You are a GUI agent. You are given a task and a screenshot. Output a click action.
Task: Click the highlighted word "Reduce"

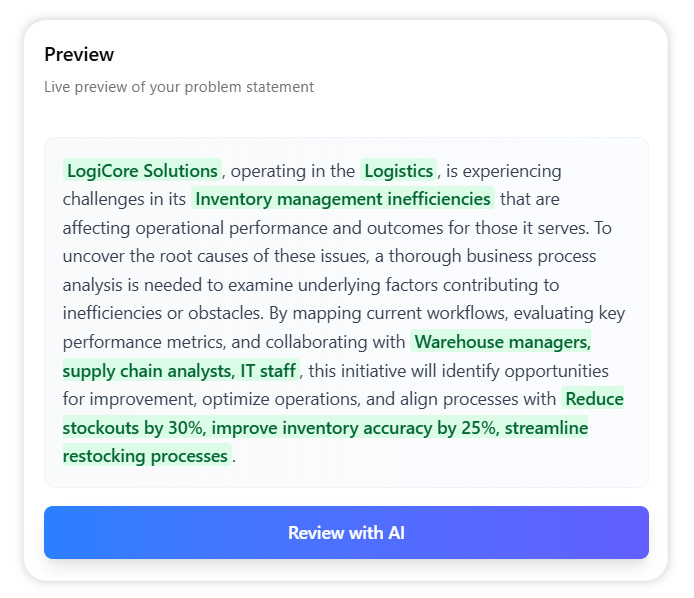point(593,399)
